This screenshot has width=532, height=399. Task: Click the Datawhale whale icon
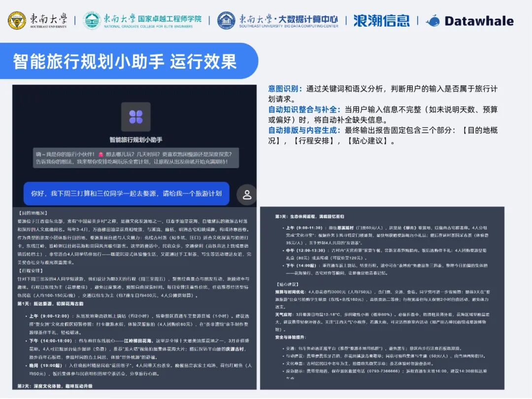[433, 21]
